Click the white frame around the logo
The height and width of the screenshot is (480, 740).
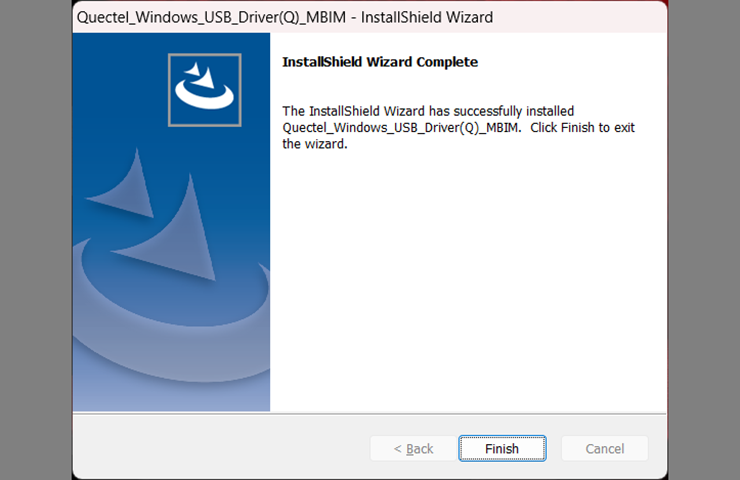[170, 90]
